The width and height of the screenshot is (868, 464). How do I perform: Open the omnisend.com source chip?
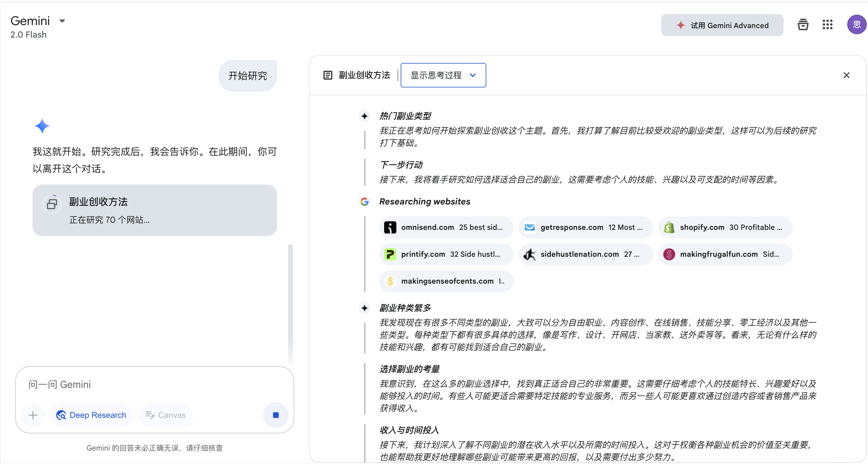446,227
